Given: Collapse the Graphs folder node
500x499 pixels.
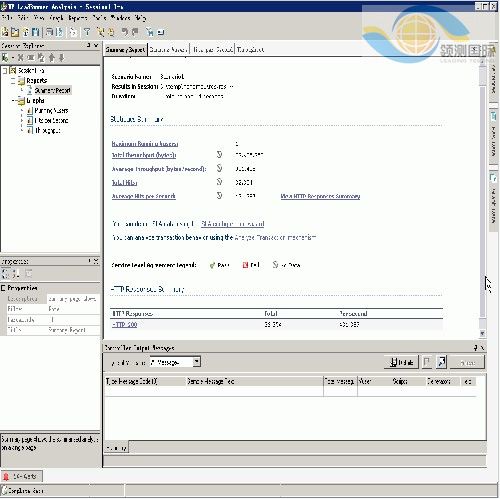Looking at the screenshot, I should tap(13, 100).
